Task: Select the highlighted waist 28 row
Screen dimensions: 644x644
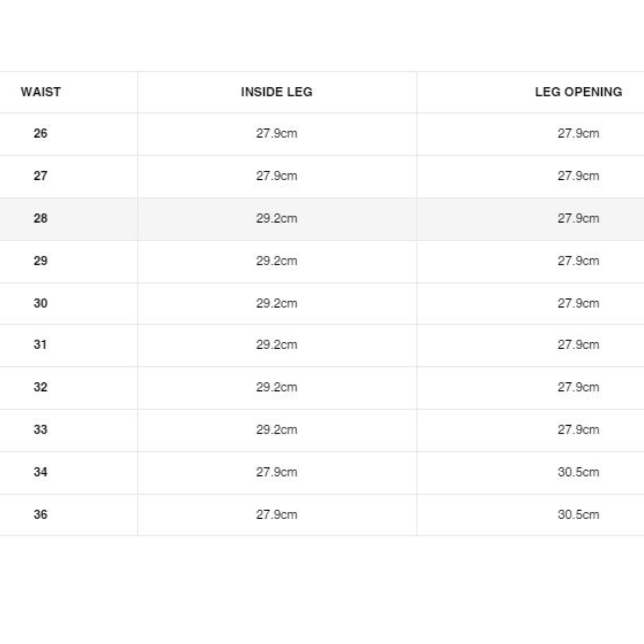Action: coord(322,219)
